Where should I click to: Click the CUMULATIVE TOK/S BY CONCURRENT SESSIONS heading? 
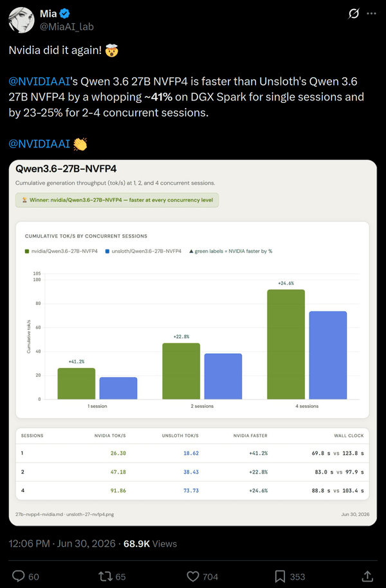tap(86, 236)
